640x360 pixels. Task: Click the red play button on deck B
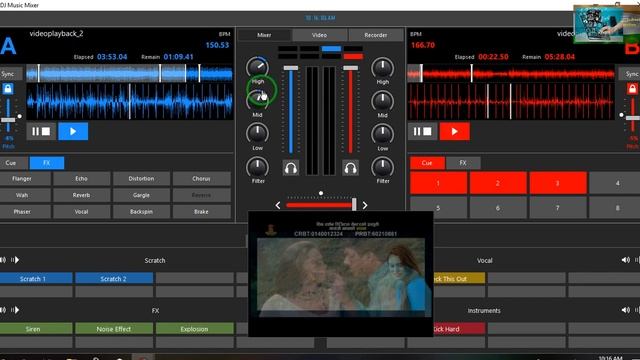pyautogui.click(x=454, y=131)
